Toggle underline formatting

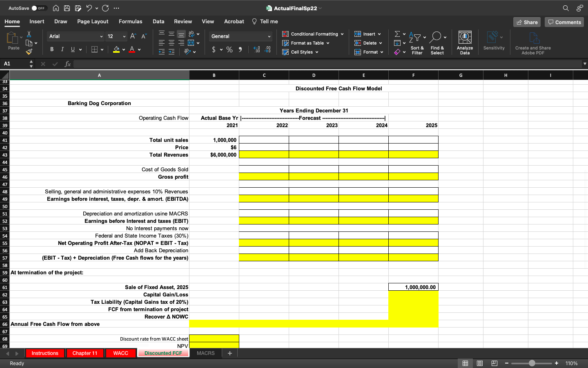pos(73,49)
